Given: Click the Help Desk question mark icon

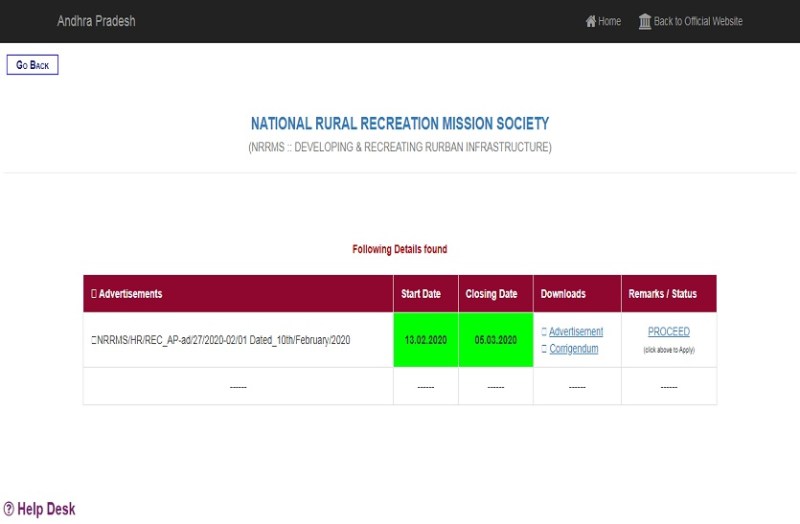Looking at the screenshot, I should [x=9, y=510].
